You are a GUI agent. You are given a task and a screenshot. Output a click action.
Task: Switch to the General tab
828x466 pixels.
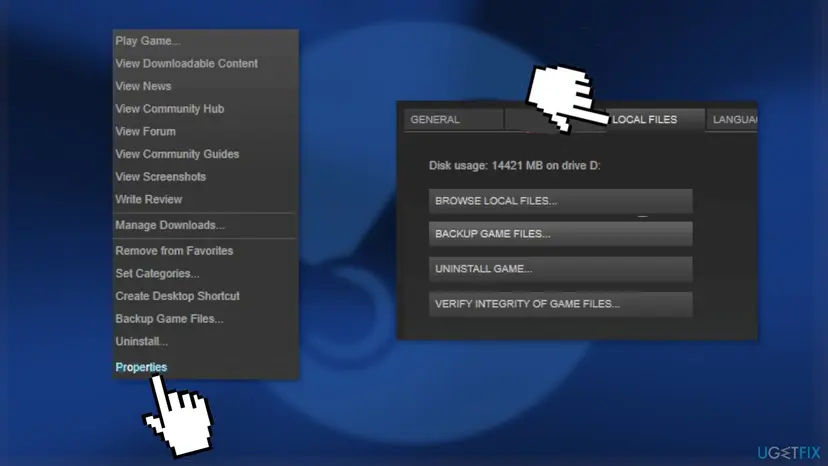454,120
